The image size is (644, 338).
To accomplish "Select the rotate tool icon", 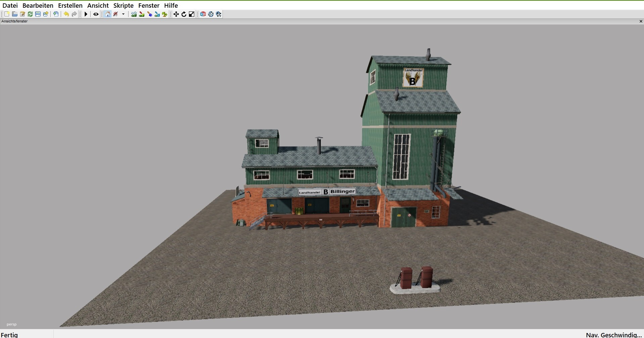I will [x=184, y=14].
